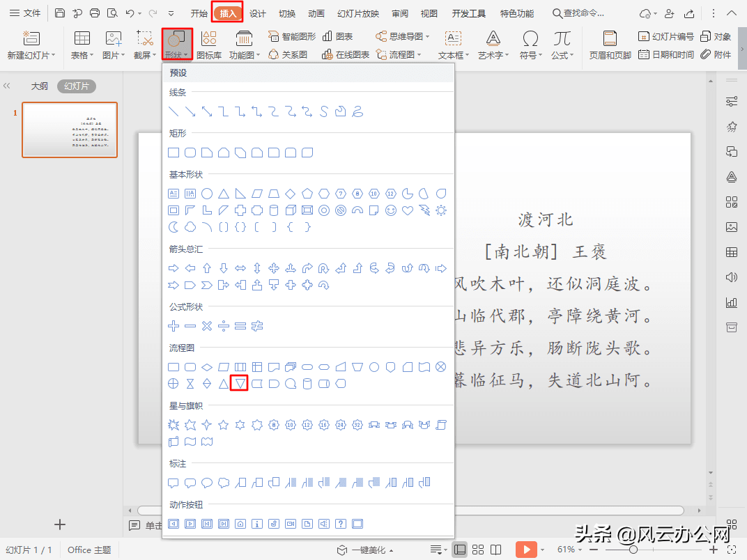Select slide 1 thumbnail in the panel
Screen dimensions: 747x560
click(69, 130)
